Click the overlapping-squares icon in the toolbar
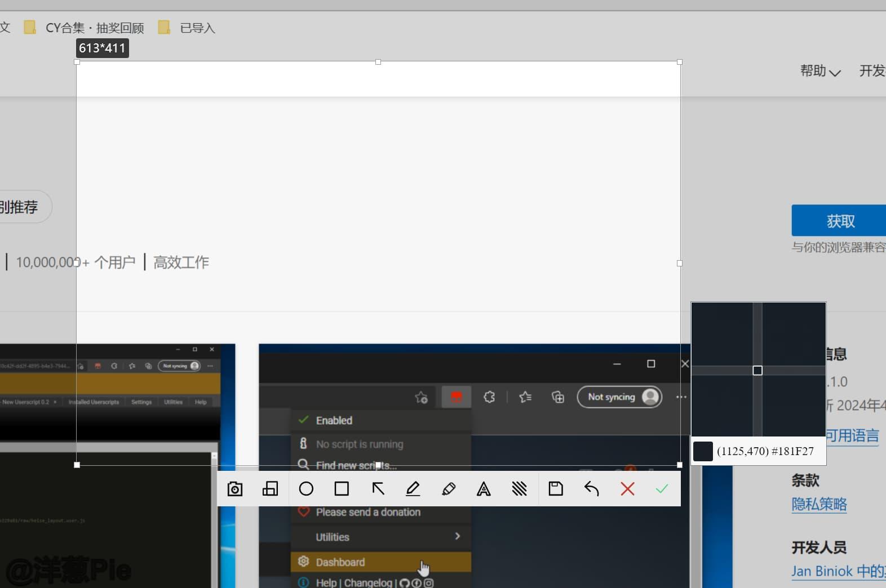 271,489
